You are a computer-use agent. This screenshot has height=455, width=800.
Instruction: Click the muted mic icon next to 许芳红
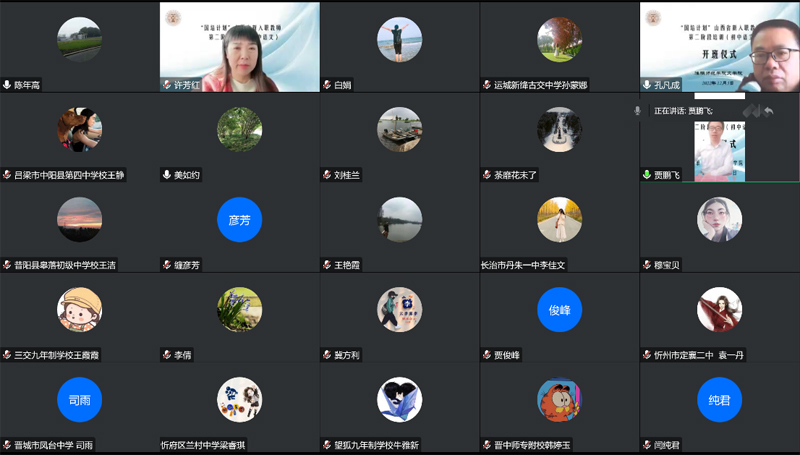(167, 86)
